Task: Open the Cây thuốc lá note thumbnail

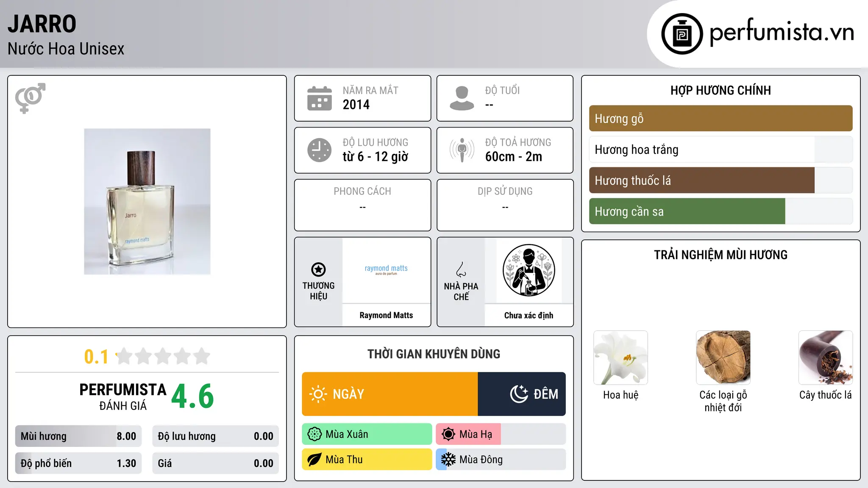Action: 826,358
